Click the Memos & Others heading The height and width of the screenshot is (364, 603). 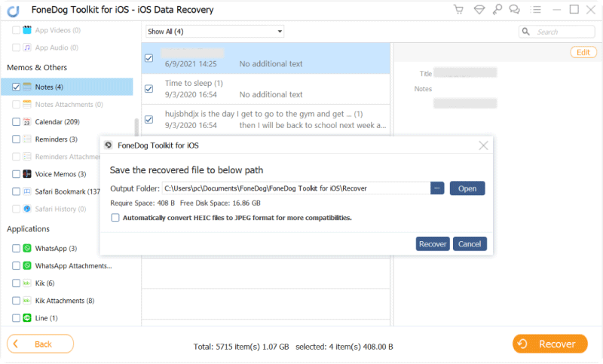click(x=37, y=67)
